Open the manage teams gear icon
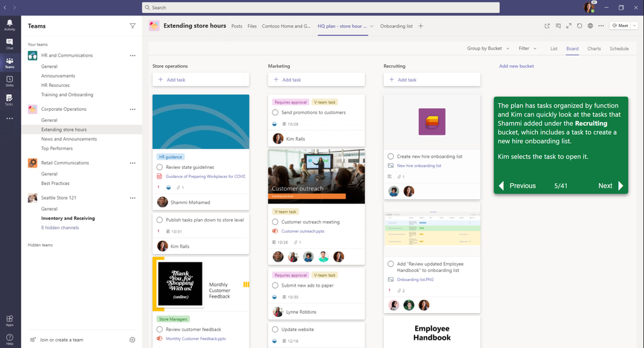This screenshot has height=348, width=644. (x=132, y=340)
